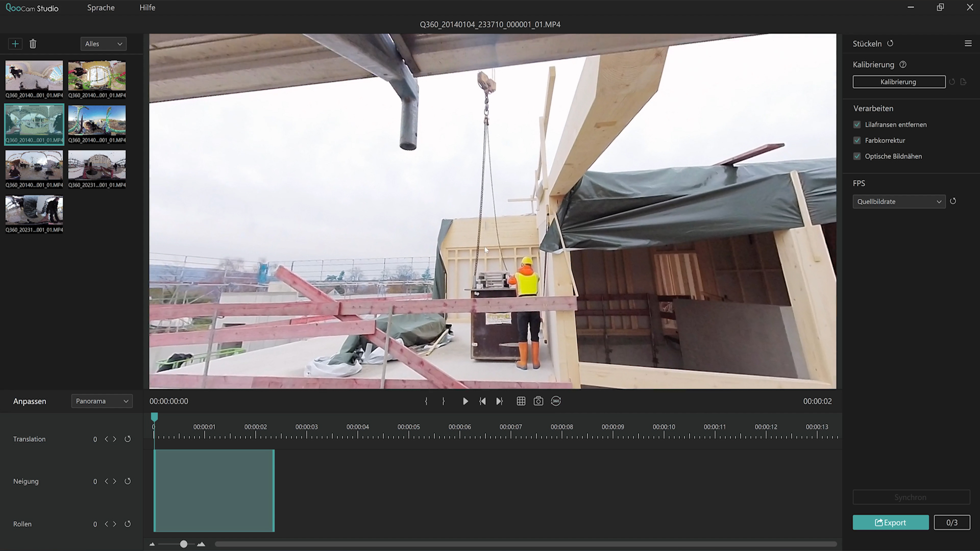Click the 360 view mode icon
Image resolution: width=980 pixels, height=551 pixels.
pyautogui.click(x=556, y=402)
